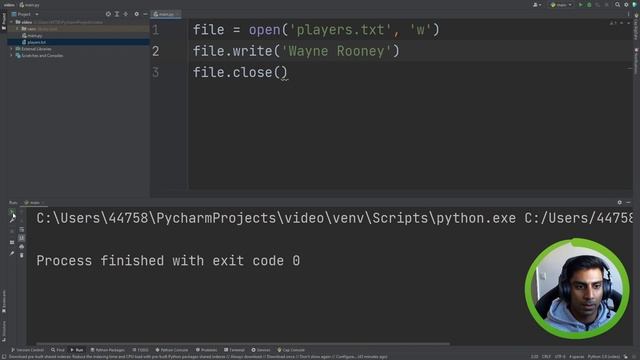
Task: Select the main tab in Run panel
Action: click(x=34, y=203)
